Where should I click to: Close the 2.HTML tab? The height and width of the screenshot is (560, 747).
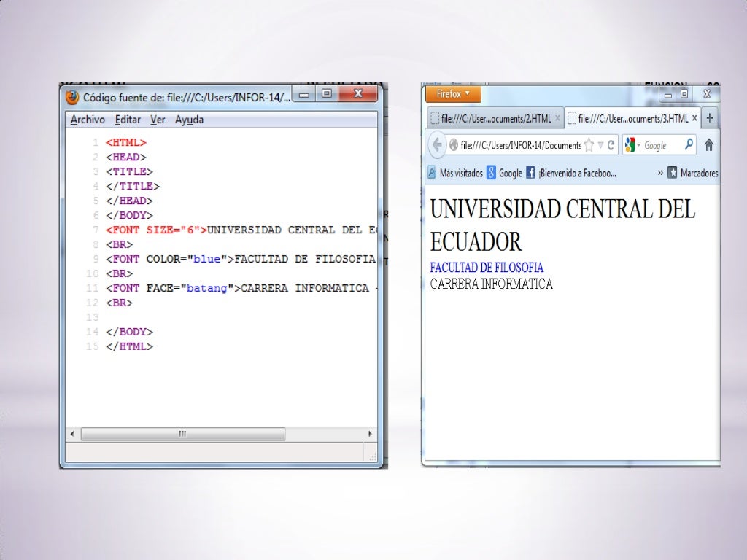point(557,117)
